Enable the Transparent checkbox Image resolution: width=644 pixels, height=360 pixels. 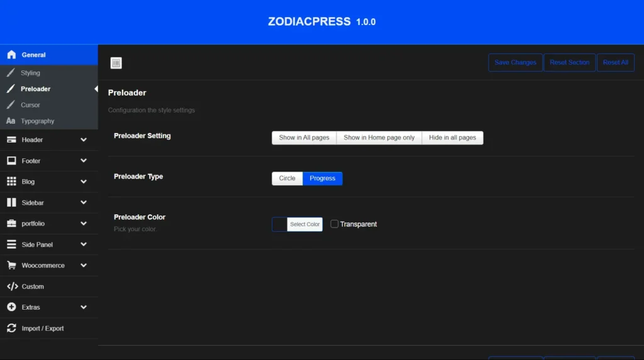tap(335, 224)
